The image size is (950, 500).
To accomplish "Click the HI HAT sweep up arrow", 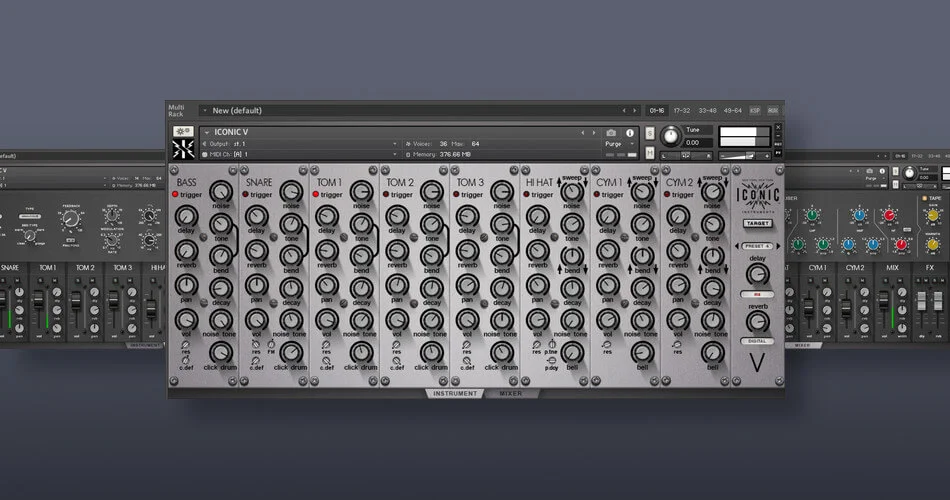I will pos(559,182).
